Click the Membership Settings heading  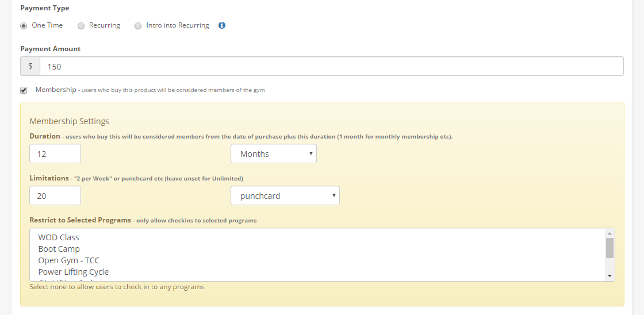click(x=69, y=121)
